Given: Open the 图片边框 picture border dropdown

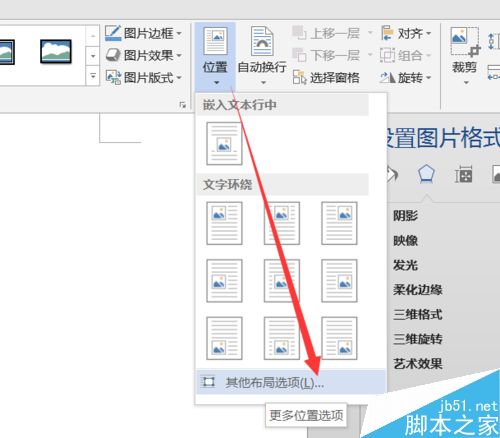Looking at the screenshot, I should (144, 33).
